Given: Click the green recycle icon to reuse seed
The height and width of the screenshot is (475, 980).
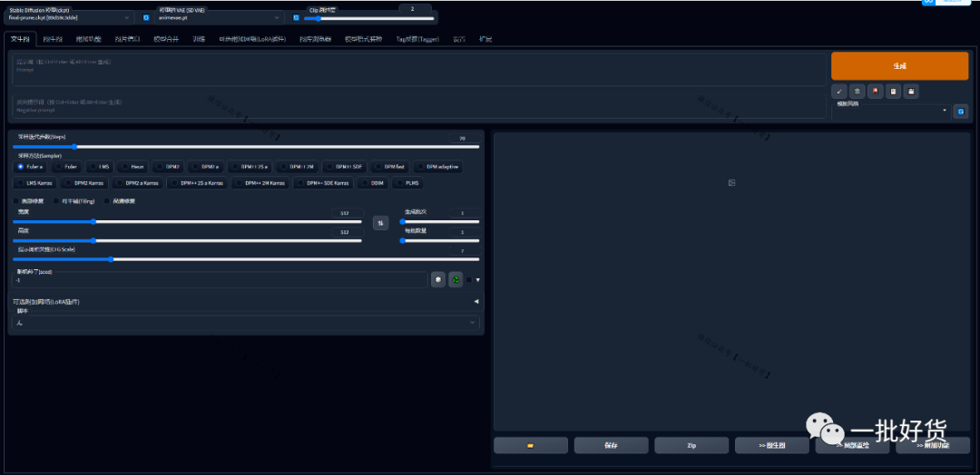Looking at the screenshot, I should coord(456,280).
